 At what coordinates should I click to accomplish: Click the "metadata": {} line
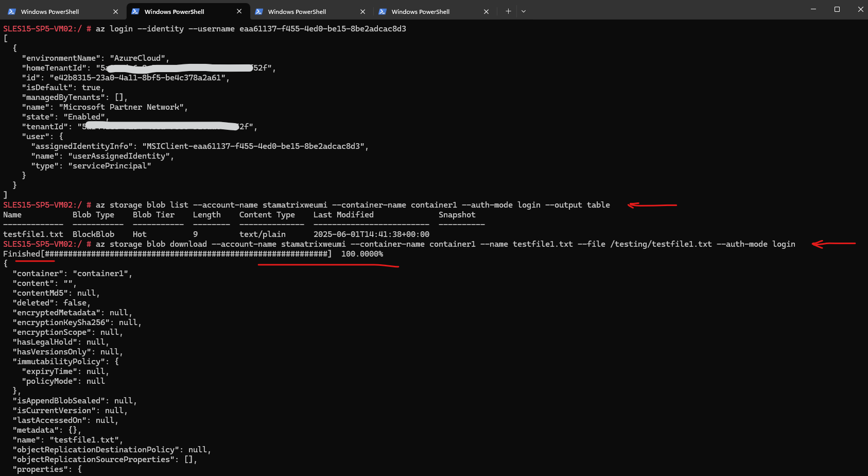pyautogui.click(x=46, y=430)
